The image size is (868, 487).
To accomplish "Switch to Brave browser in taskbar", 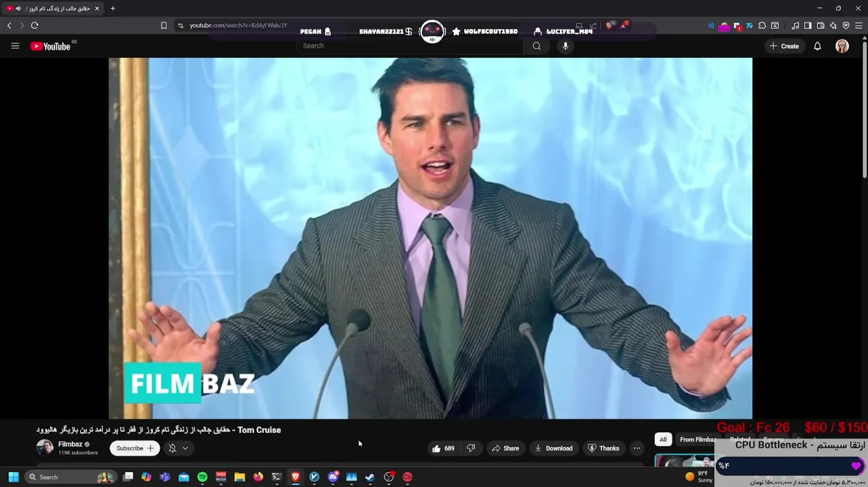I will click(x=296, y=477).
